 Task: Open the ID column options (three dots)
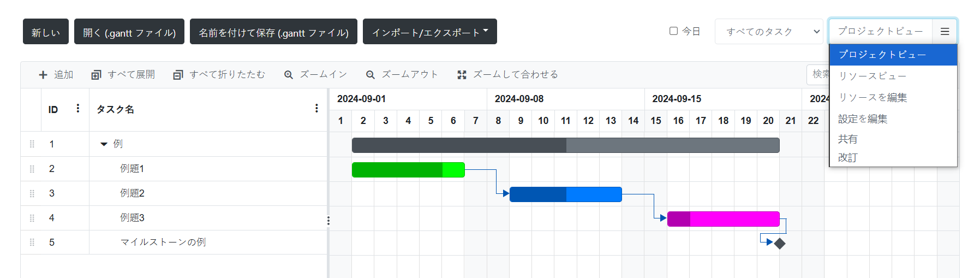coord(78,109)
